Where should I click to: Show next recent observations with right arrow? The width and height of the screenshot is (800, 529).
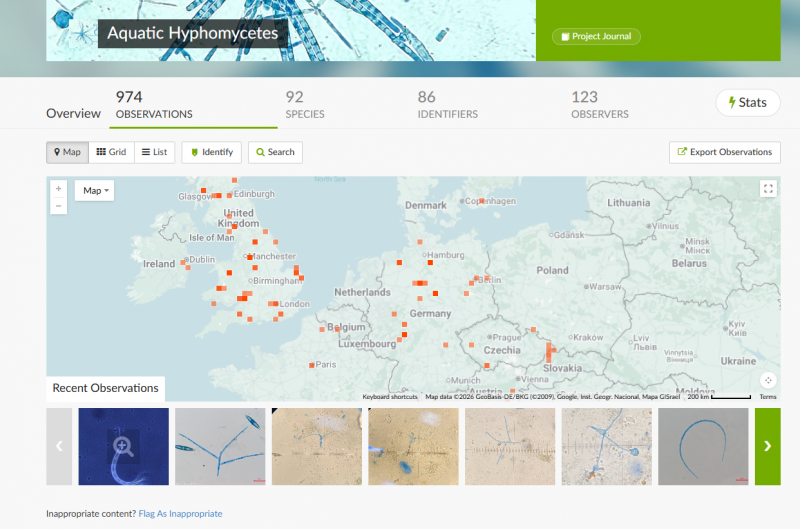point(767,446)
